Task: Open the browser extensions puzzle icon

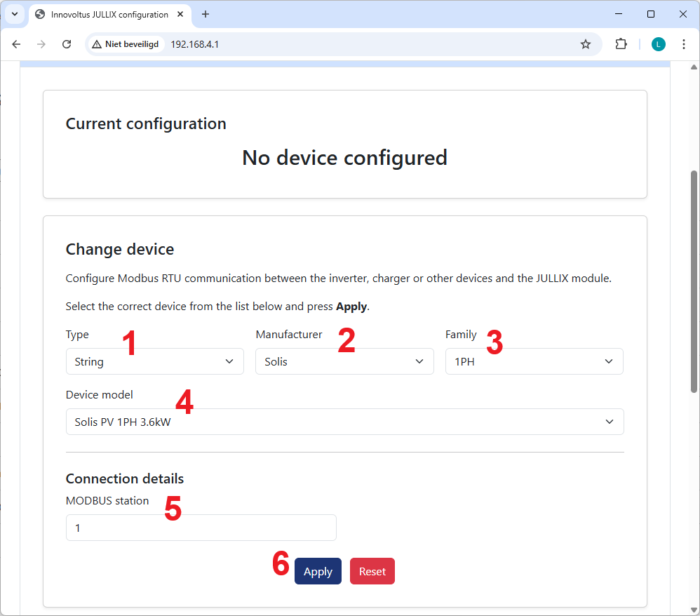Action: click(x=621, y=44)
